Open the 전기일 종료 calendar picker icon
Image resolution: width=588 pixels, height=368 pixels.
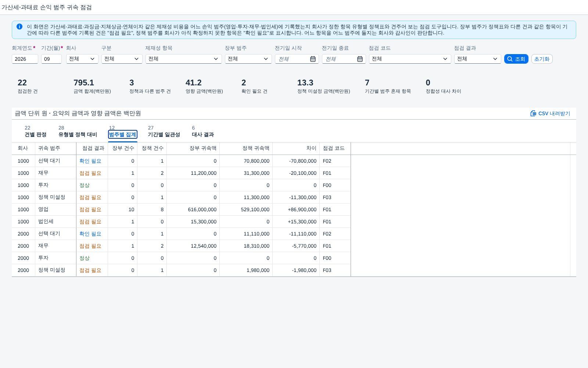pyautogui.click(x=360, y=59)
